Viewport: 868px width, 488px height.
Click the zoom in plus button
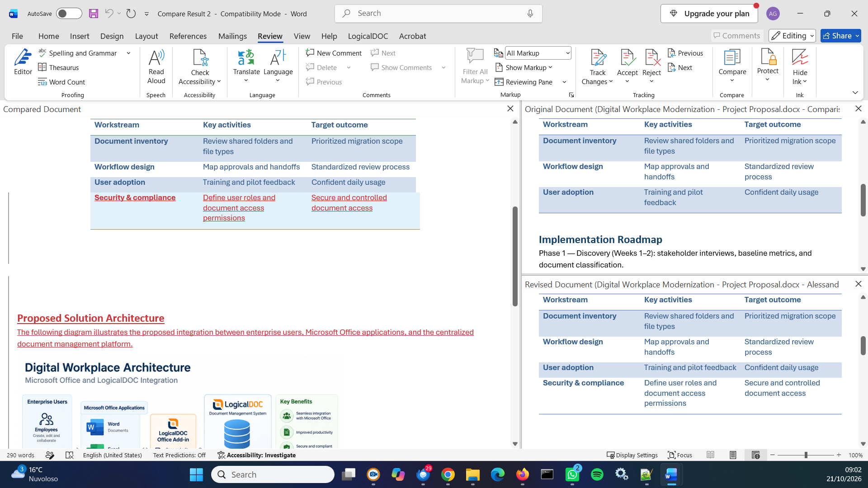click(x=839, y=455)
